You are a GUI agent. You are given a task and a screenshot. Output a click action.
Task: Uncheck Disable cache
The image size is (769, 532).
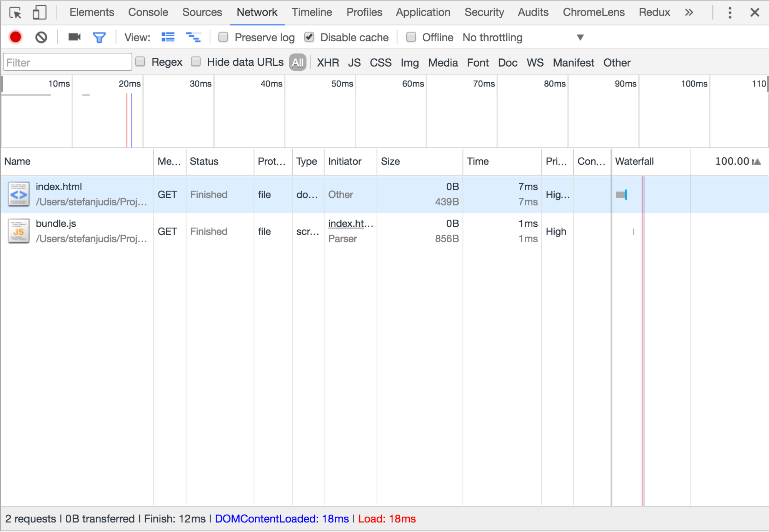[x=309, y=37]
